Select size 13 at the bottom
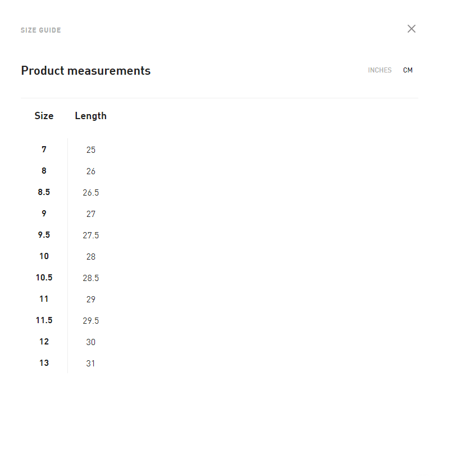The width and height of the screenshot is (452, 476). coord(44,363)
